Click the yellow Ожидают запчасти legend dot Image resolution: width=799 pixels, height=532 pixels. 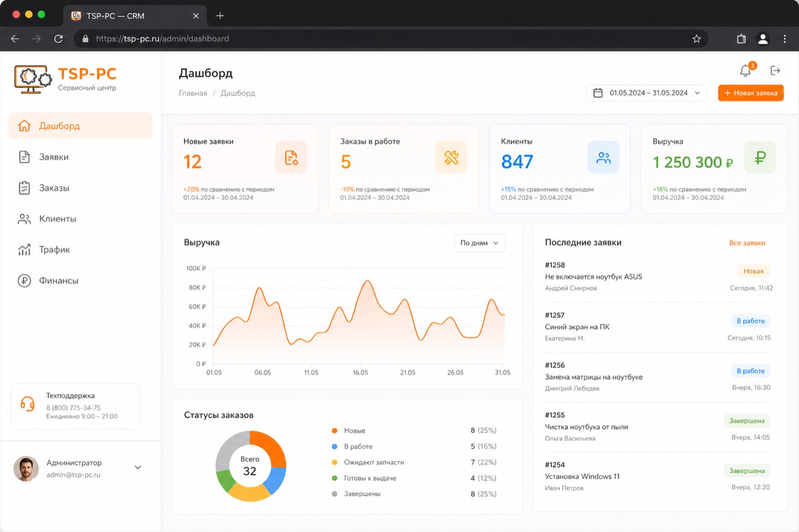pyautogui.click(x=334, y=462)
